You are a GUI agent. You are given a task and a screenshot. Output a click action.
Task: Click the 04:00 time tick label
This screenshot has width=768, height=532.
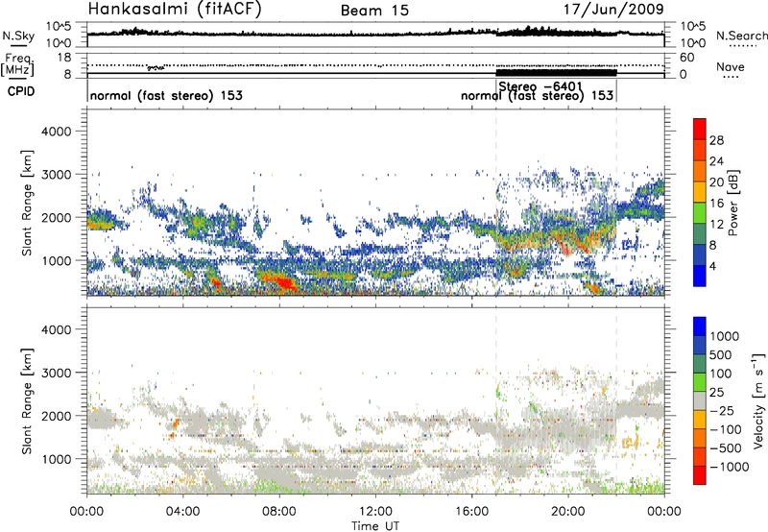click(x=182, y=512)
